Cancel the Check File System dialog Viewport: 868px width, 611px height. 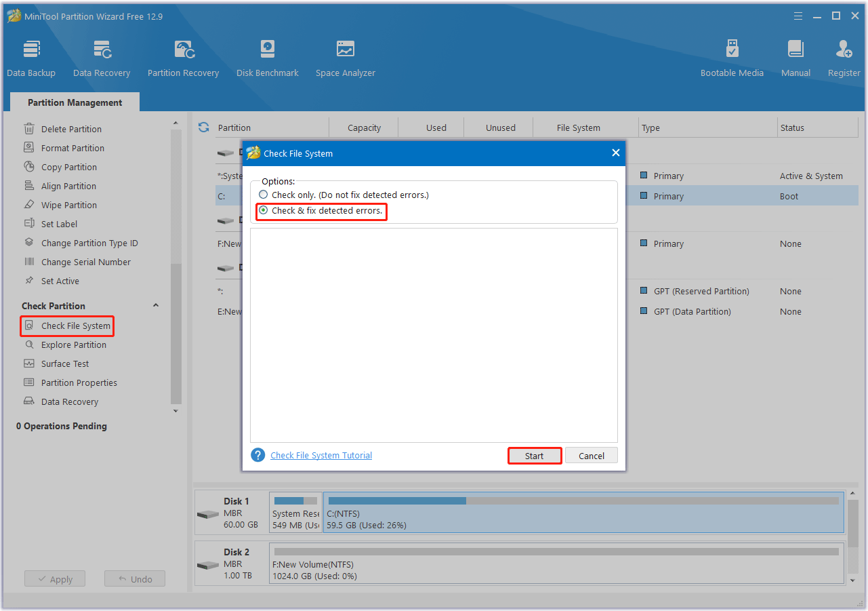click(591, 456)
